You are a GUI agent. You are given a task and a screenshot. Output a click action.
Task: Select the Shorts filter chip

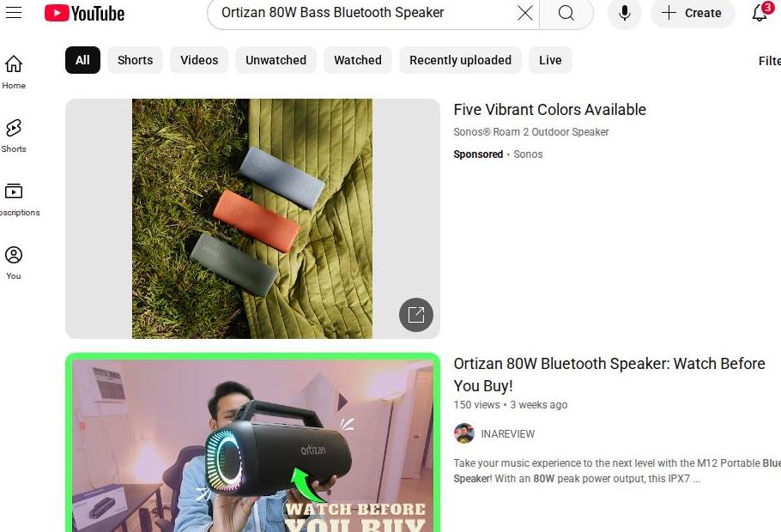[x=135, y=60]
